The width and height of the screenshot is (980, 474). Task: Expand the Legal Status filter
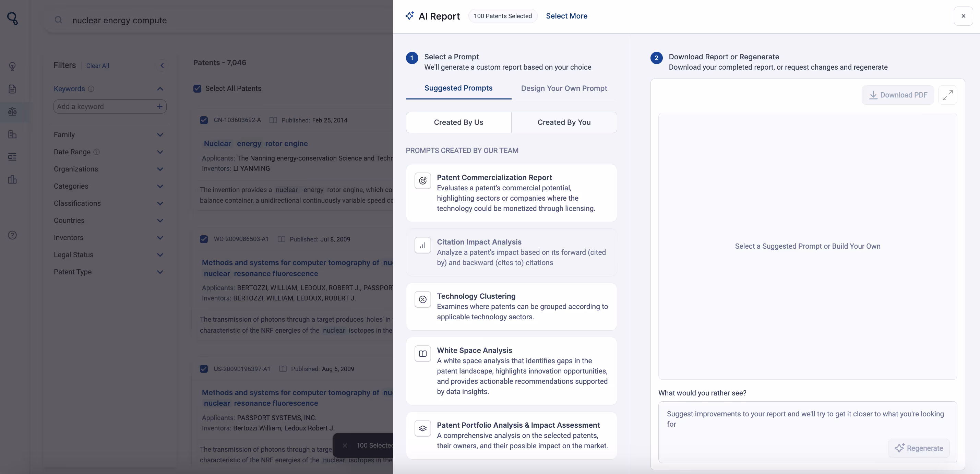160,255
